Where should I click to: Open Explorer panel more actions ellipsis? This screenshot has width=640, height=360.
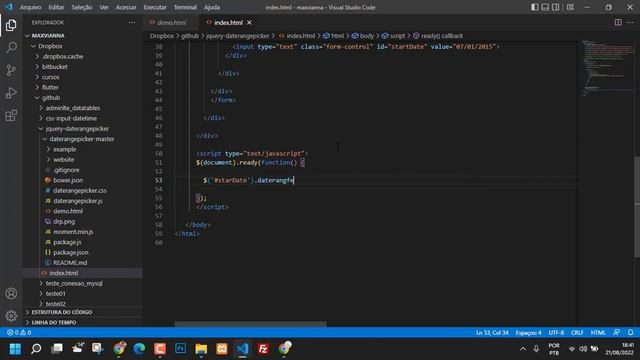(x=131, y=22)
